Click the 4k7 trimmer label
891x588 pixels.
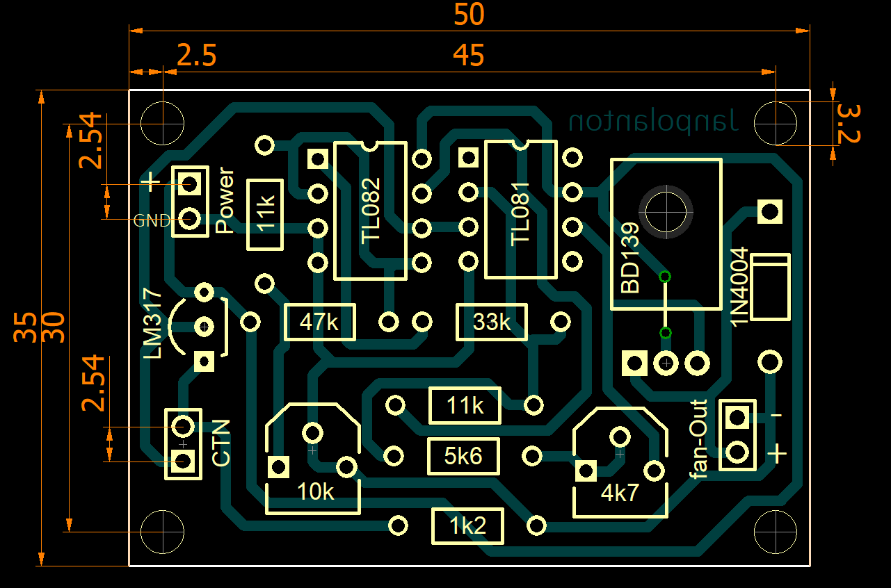(x=620, y=493)
